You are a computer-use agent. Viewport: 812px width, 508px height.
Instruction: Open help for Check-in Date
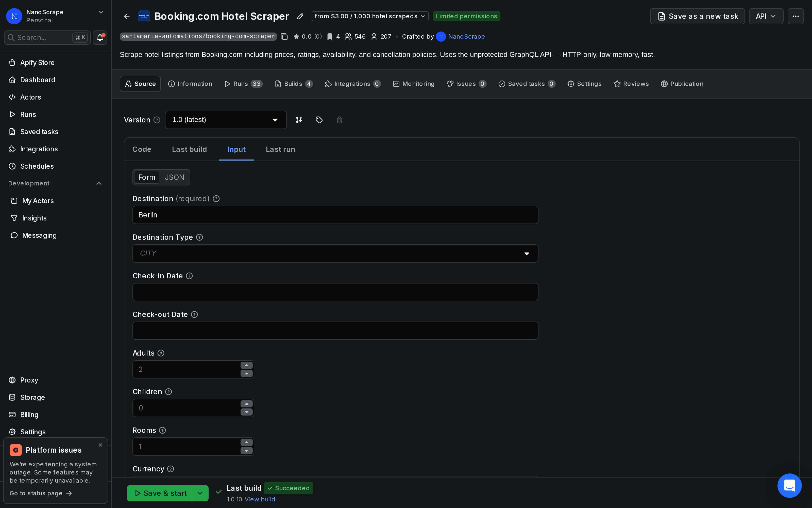[x=189, y=276]
